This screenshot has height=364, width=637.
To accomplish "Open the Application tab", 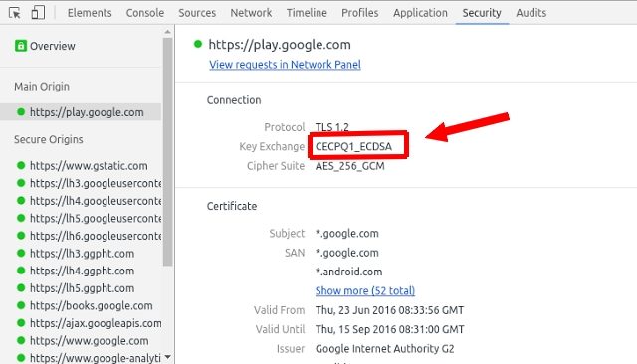I will (x=420, y=13).
